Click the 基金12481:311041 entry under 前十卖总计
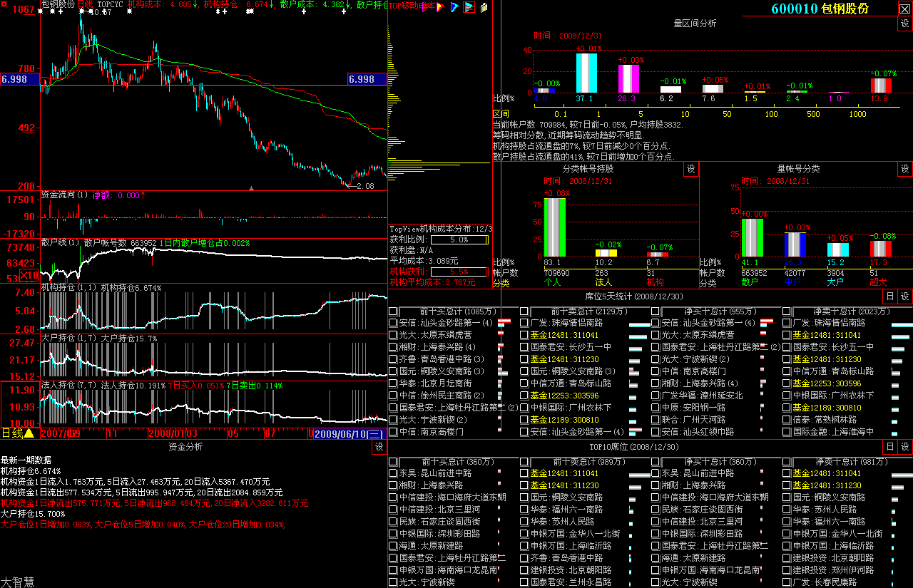The height and width of the screenshot is (588, 913). tap(563, 335)
